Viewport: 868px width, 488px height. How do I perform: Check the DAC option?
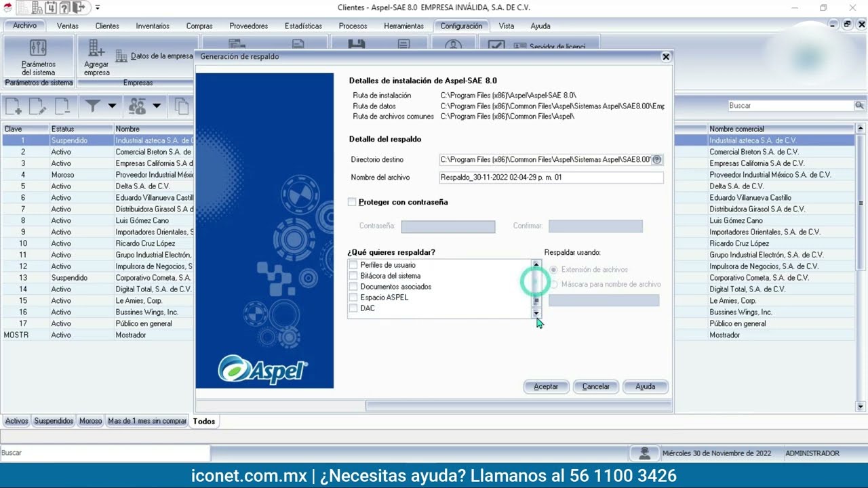pyautogui.click(x=353, y=308)
